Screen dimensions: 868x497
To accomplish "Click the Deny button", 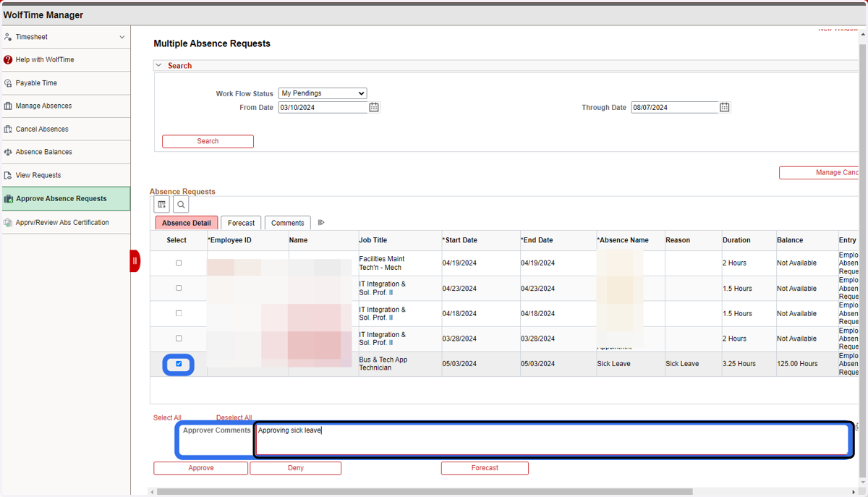I will click(295, 468).
